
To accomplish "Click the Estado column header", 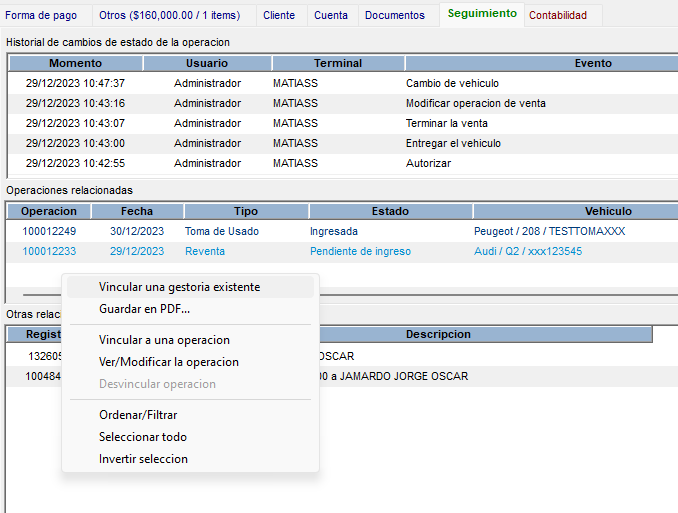I will point(390,211).
